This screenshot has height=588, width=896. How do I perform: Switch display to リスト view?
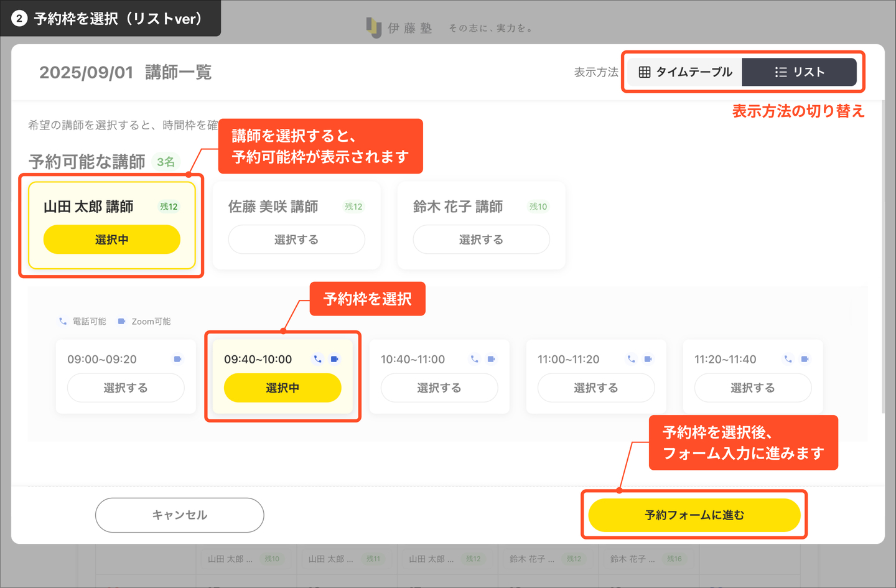tap(799, 72)
